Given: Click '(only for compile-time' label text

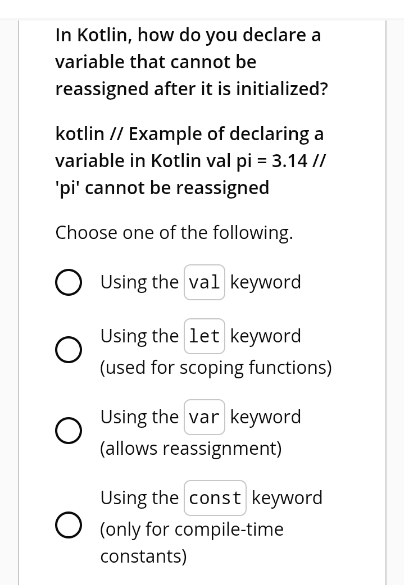Looking at the screenshot, I should pyautogui.click(x=192, y=529).
